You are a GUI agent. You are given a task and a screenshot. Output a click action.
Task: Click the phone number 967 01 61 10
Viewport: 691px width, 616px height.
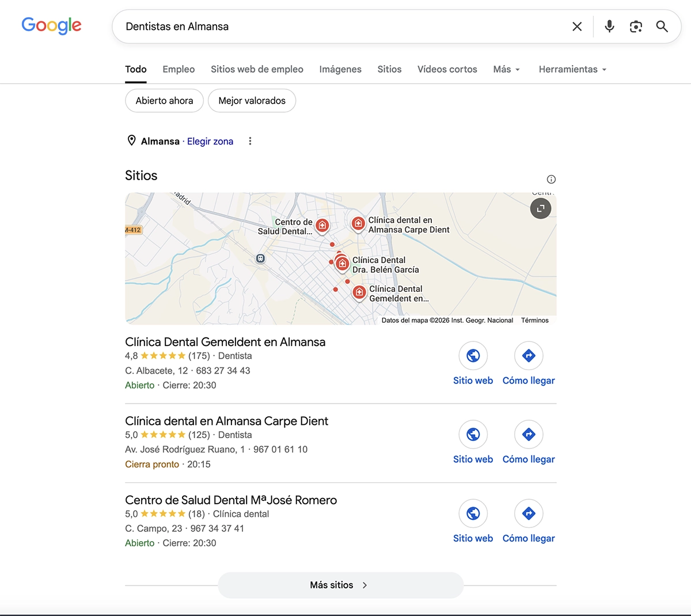coord(280,450)
